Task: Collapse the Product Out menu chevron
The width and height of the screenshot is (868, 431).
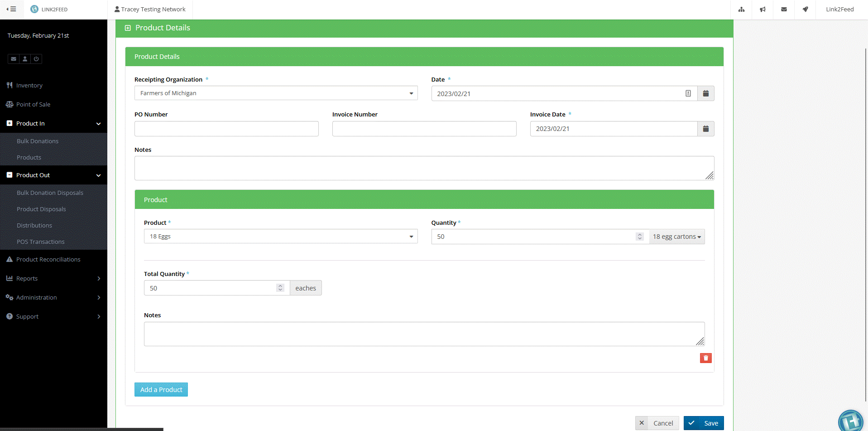Action: tap(99, 175)
